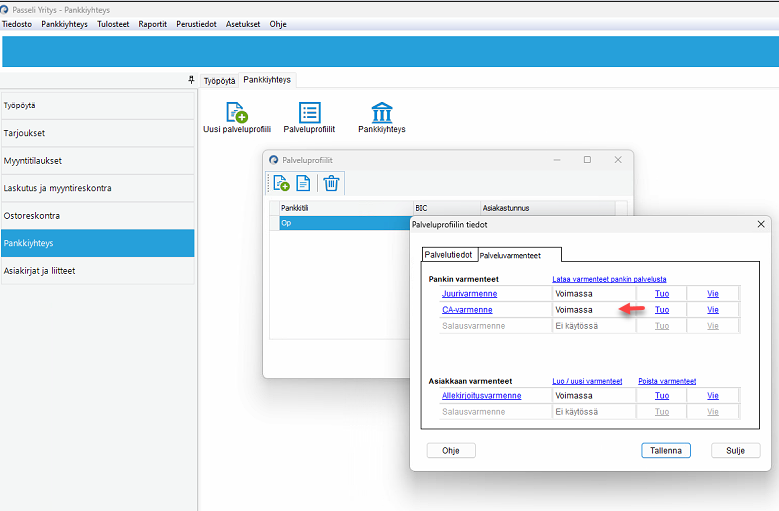This screenshot has width=779, height=511.
Task: Open the Raportit menu
Action: click(x=153, y=24)
